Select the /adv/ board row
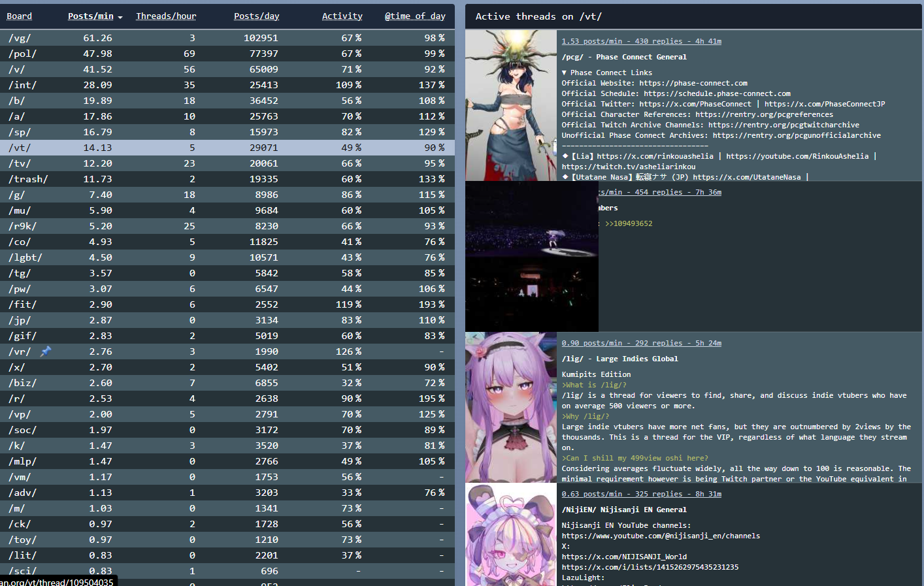924x586 pixels. [x=227, y=493]
